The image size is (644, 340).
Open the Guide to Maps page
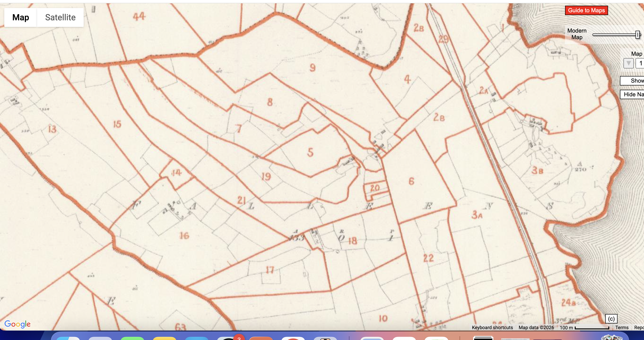[x=586, y=10]
